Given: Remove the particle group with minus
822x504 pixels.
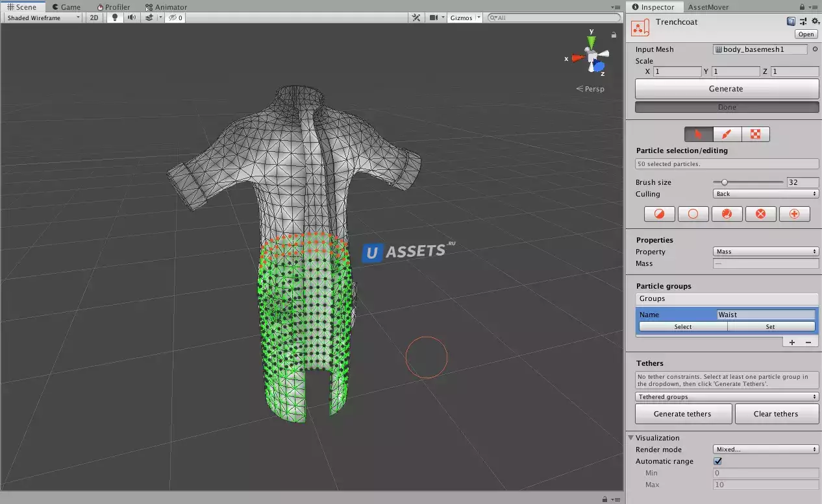Looking at the screenshot, I should point(808,342).
